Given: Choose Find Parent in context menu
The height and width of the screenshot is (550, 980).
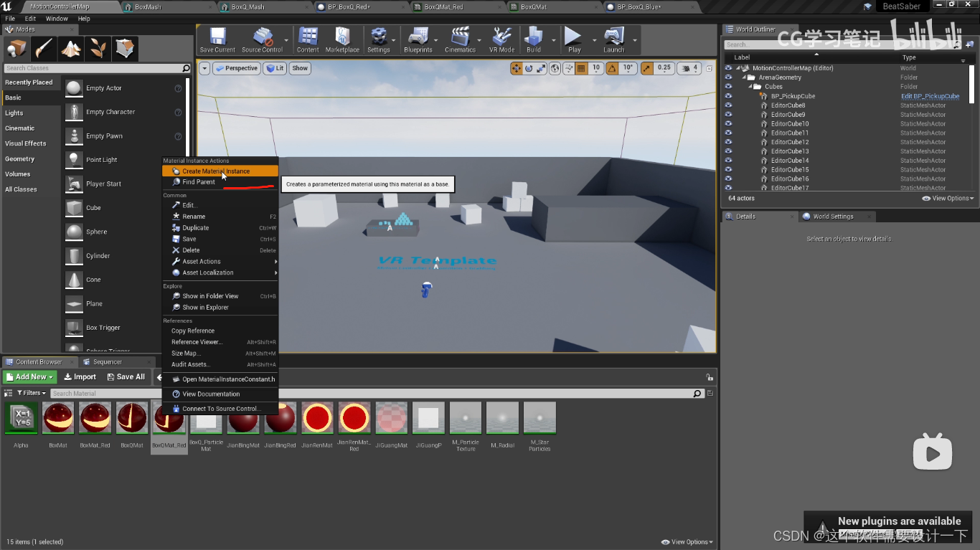Looking at the screenshot, I should 220,182.
